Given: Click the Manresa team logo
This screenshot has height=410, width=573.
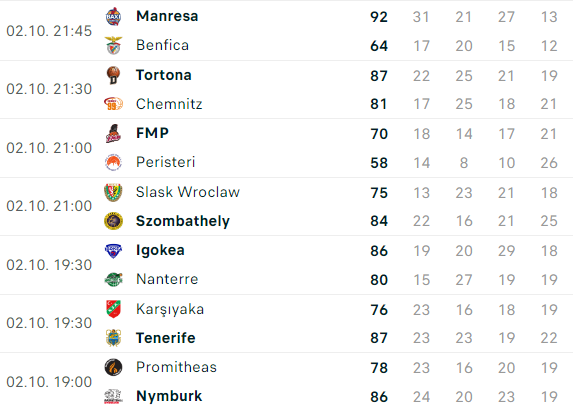Looking at the screenshot, I should coord(113,16).
